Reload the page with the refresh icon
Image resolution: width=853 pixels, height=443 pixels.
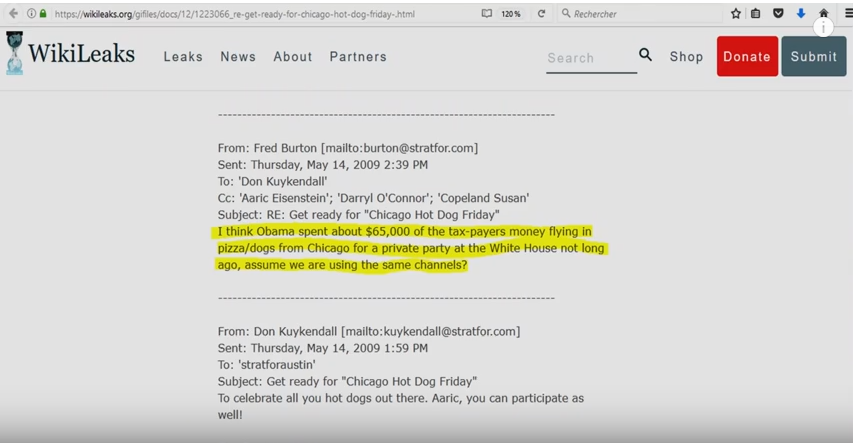(542, 14)
